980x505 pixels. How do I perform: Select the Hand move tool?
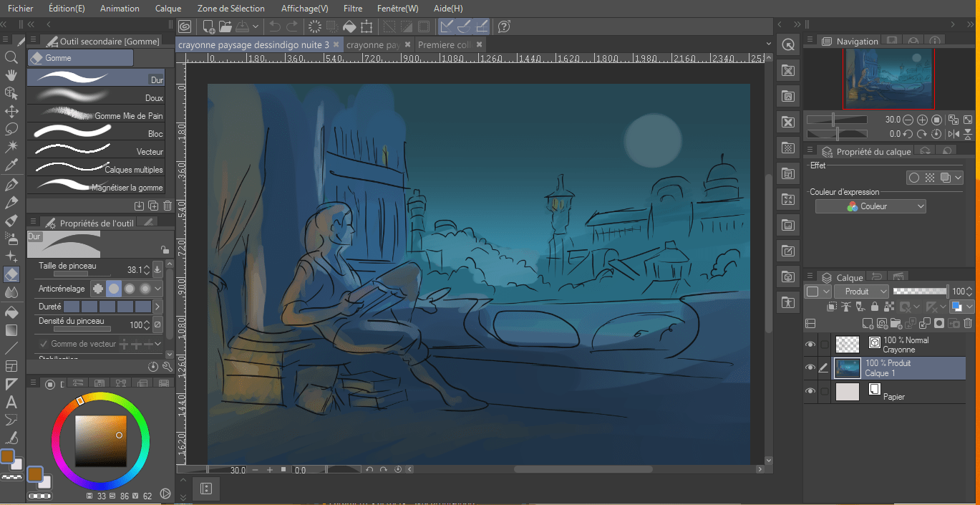11,75
